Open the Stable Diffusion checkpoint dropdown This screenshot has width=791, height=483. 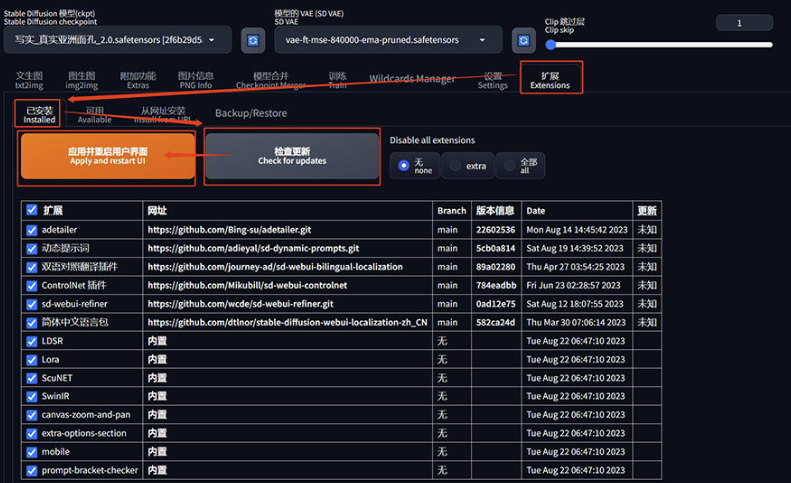[x=117, y=40]
